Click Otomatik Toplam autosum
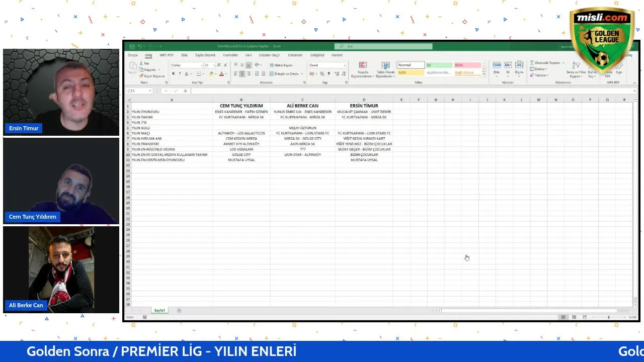The height and width of the screenshot is (362, 644). coord(545,63)
